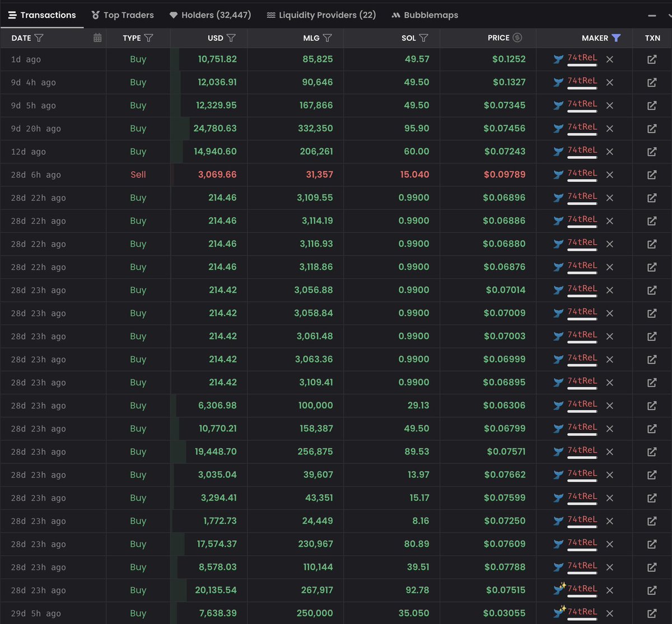Click the progress bar under maker 74tReL

click(x=582, y=65)
